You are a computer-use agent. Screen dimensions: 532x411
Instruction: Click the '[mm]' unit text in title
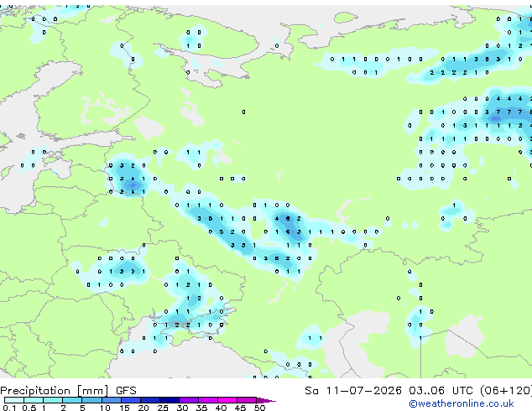[x=92, y=391]
